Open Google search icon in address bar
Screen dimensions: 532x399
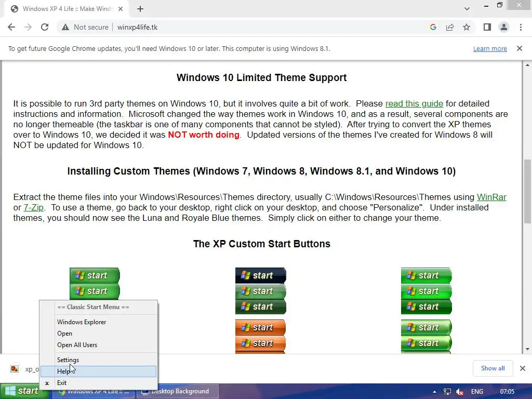pos(433,27)
